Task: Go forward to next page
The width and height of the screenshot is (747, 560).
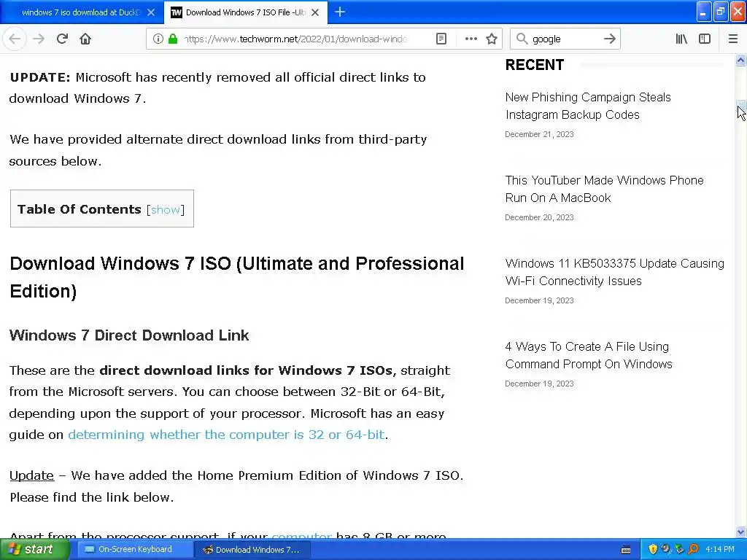Action: click(39, 39)
